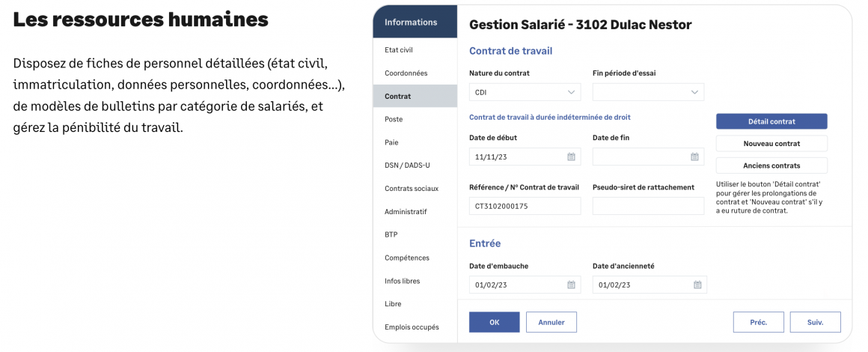
Task: Confirm with the OK button
Action: pos(494,322)
